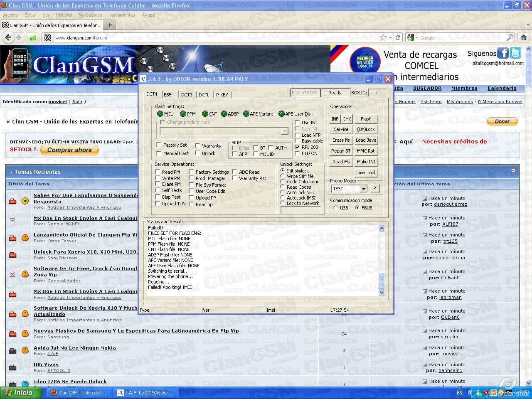Check the Factory Settings option
The width and height of the screenshot is (532, 399).
(x=191, y=172)
